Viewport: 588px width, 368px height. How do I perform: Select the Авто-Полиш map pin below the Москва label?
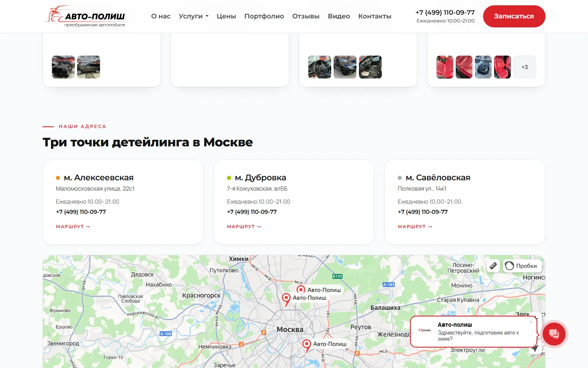pos(307,346)
